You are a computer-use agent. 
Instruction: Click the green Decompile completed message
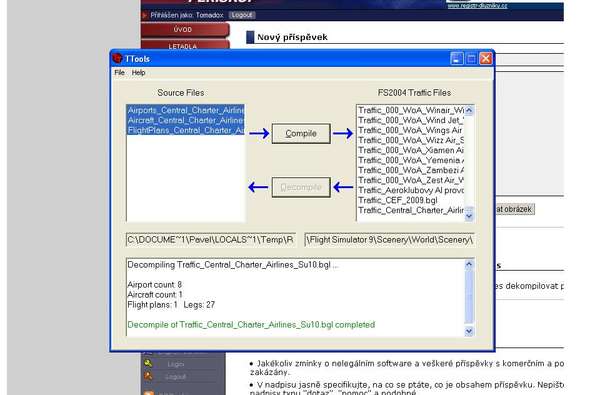click(251, 325)
